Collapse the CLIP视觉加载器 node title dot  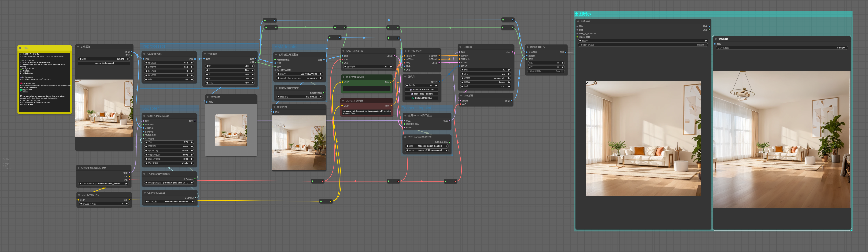[x=145, y=193]
